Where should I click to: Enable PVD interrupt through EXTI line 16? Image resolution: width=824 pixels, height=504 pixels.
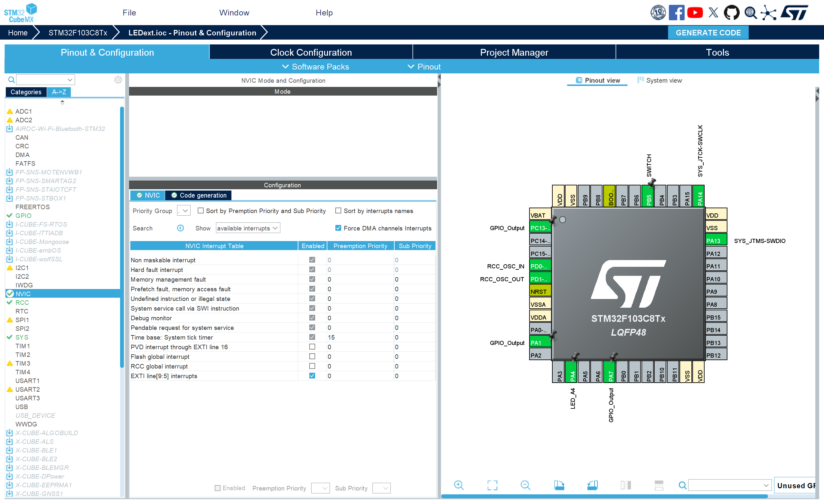312,347
